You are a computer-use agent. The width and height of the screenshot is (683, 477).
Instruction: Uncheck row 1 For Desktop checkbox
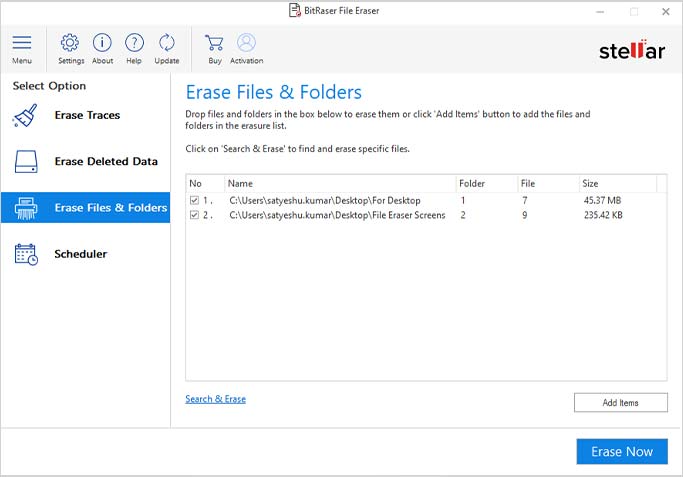coord(194,200)
